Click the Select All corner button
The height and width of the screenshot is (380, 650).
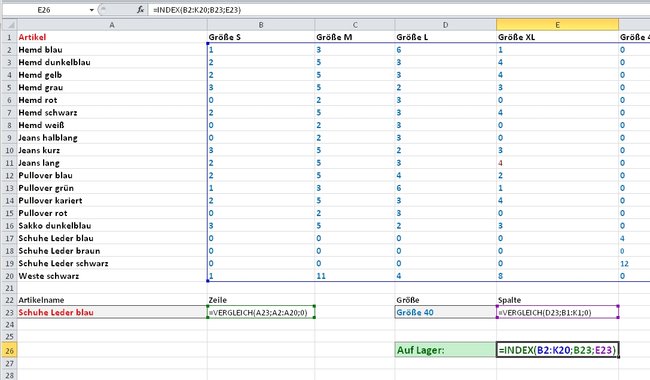click(x=10, y=25)
